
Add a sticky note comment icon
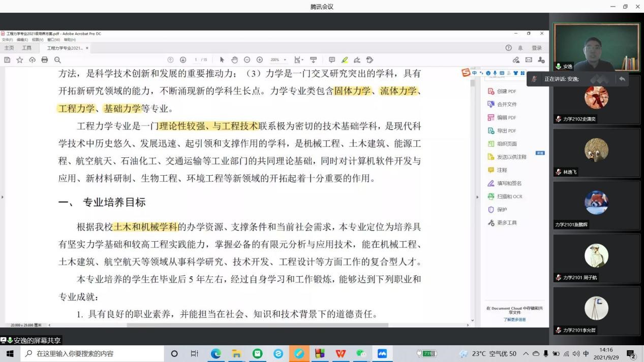[x=332, y=60]
